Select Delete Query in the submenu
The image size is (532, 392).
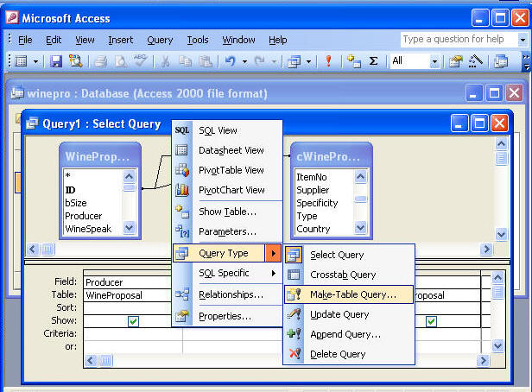click(x=349, y=354)
